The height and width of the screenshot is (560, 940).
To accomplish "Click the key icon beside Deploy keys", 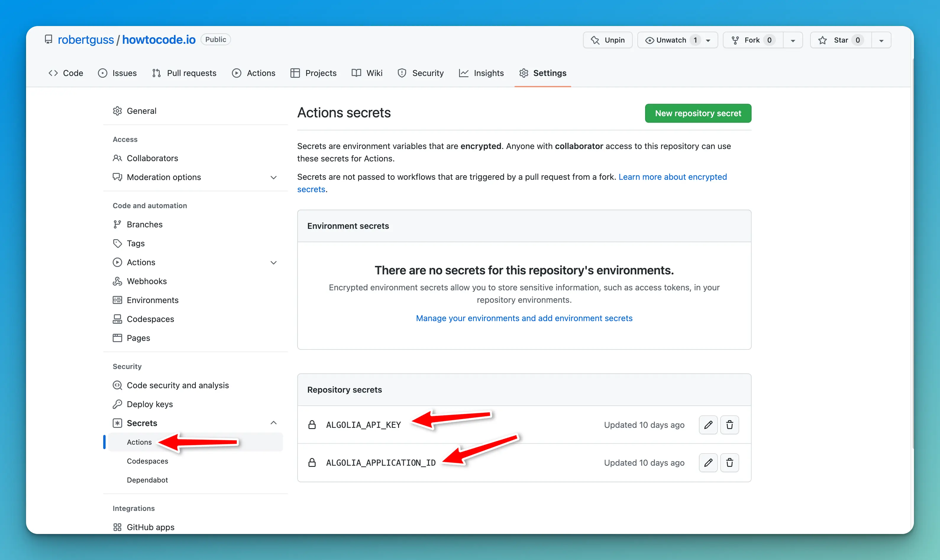I will 117,404.
